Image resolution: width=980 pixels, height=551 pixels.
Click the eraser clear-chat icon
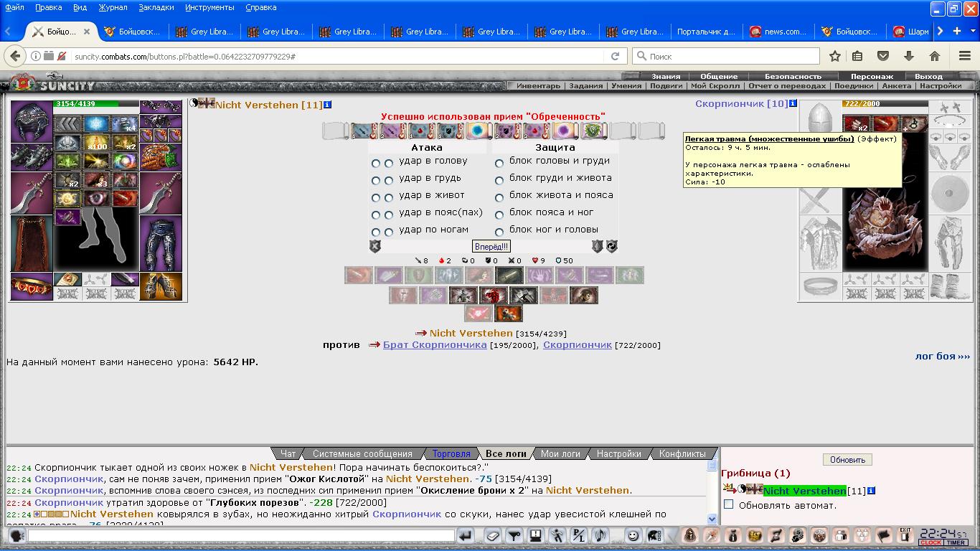492,534
